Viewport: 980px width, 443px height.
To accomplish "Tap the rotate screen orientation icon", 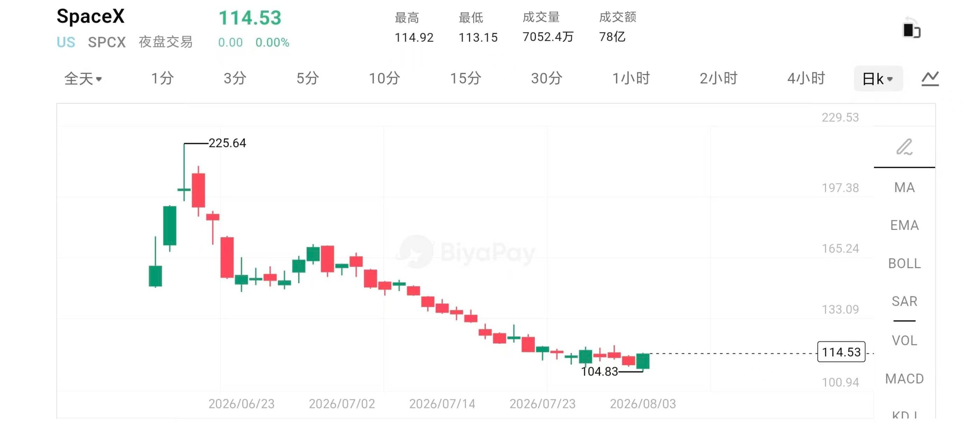I will (912, 28).
